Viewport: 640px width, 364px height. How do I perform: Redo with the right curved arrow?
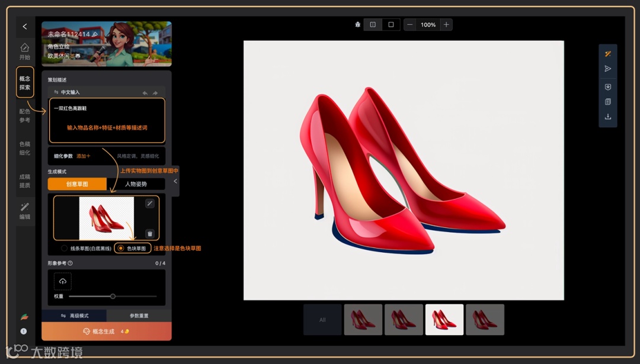pyautogui.click(x=155, y=93)
